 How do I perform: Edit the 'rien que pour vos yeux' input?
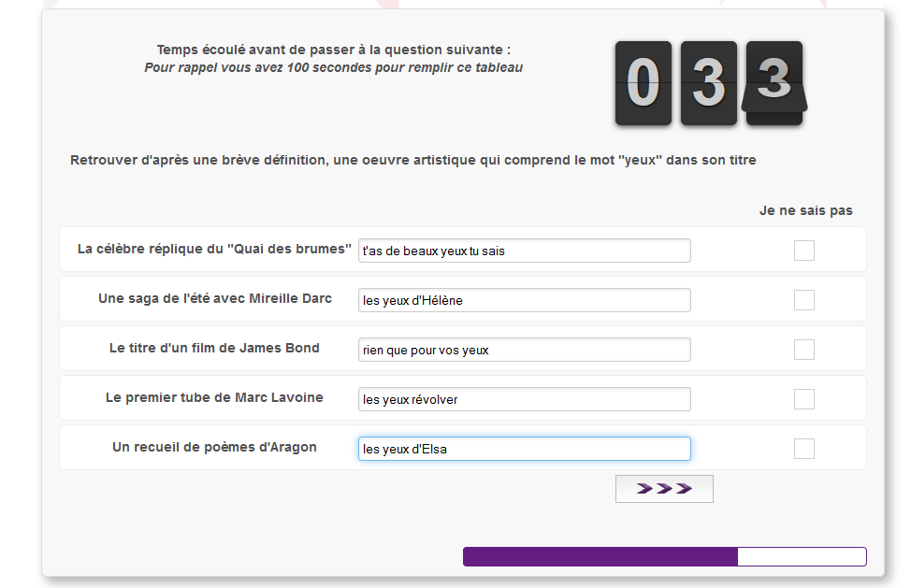pos(524,350)
